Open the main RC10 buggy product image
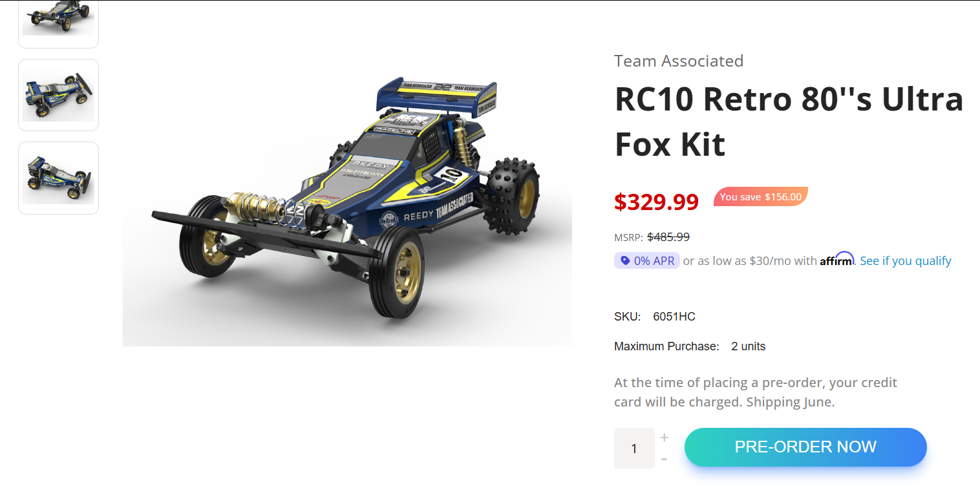 click(x=347, y=210)
